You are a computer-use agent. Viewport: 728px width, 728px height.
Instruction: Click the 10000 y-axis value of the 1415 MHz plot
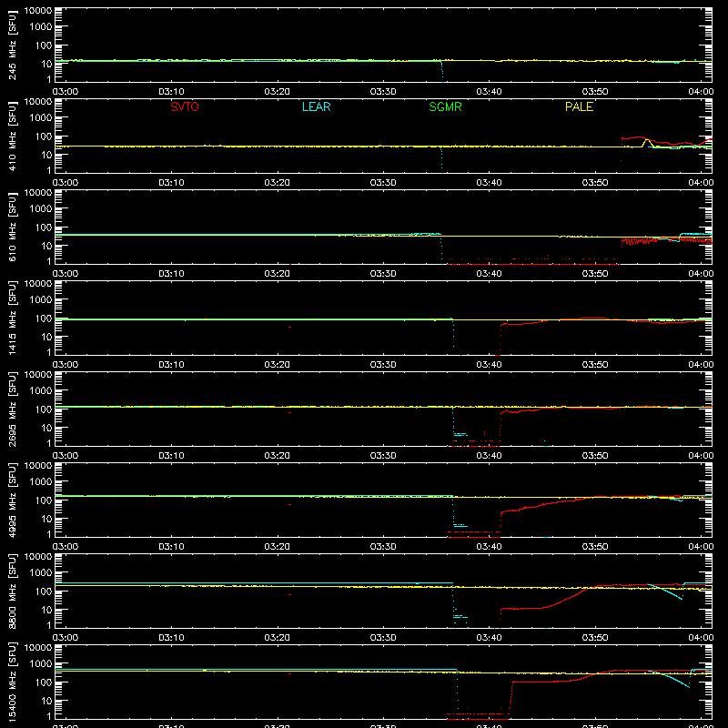click(x=38, y=284)
